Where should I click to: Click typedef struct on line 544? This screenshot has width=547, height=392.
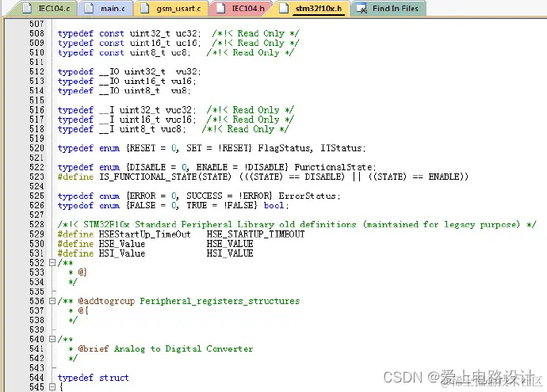pyautogui.click(x=93, y=378)
